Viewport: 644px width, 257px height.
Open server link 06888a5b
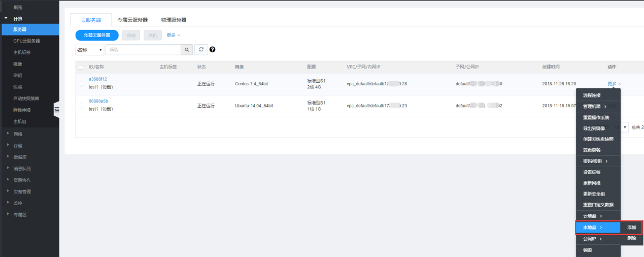click(x=98, y=101)
